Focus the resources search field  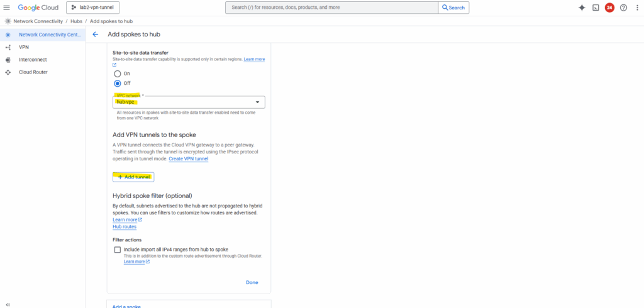[x=332, y=8]
